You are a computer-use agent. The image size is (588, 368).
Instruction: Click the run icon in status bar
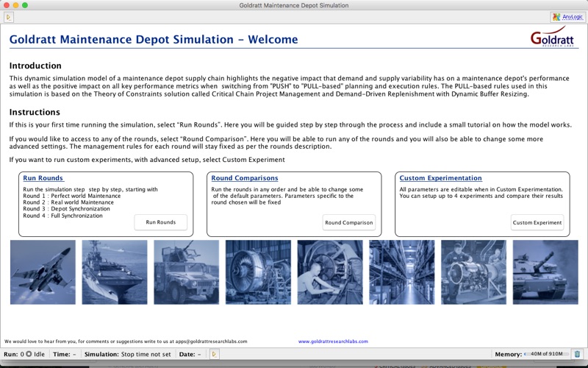point(214,354)
